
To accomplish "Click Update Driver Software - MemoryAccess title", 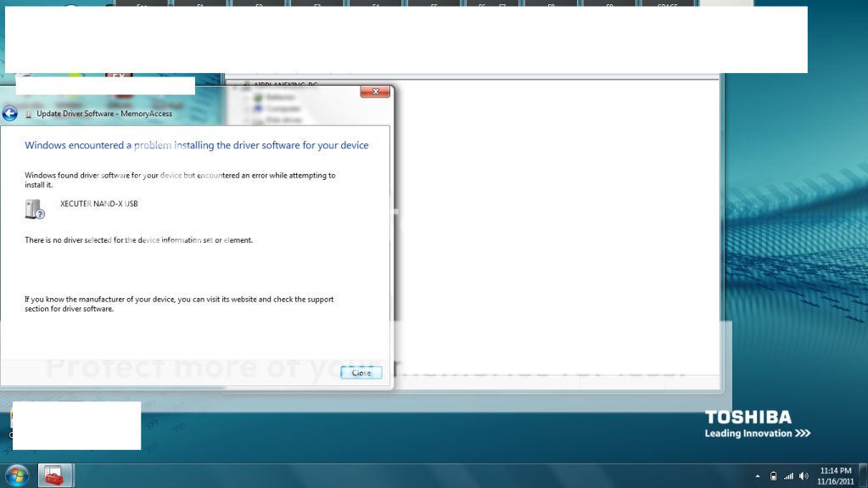I will click(104, 114).
